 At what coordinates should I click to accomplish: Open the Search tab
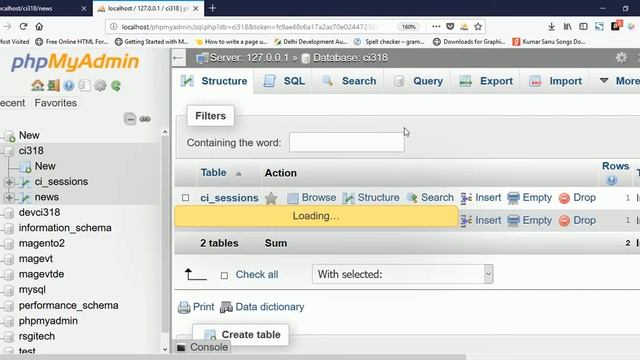pyautogui.click(x=349, y=81)
